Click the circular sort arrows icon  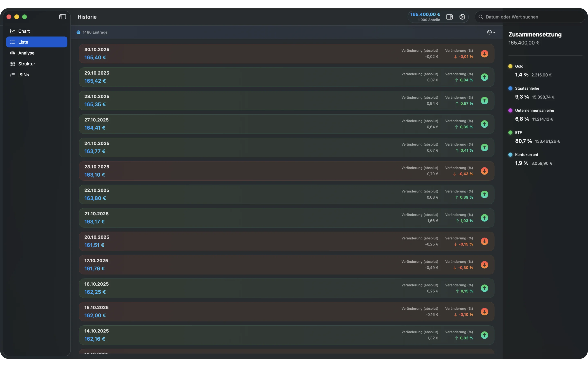(490, 32)
